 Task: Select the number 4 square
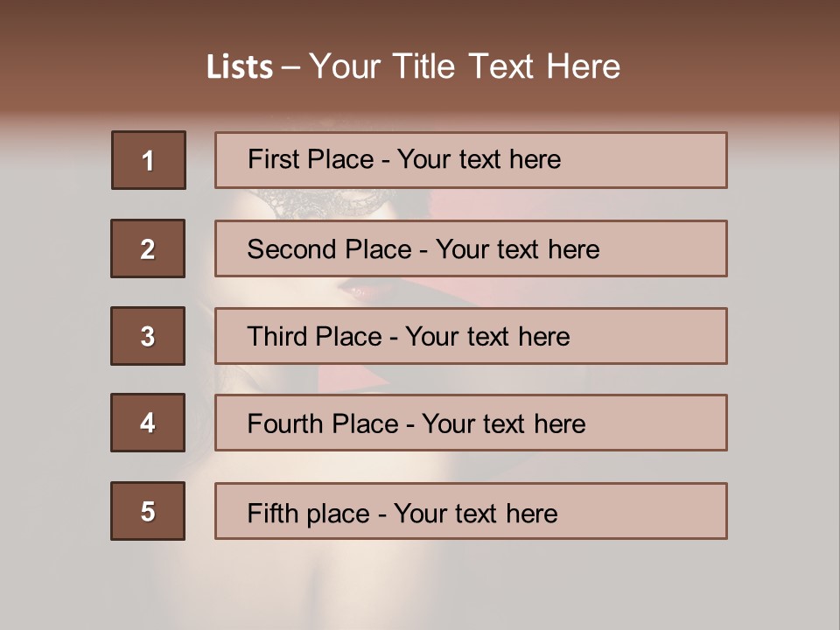click(148, 423)
